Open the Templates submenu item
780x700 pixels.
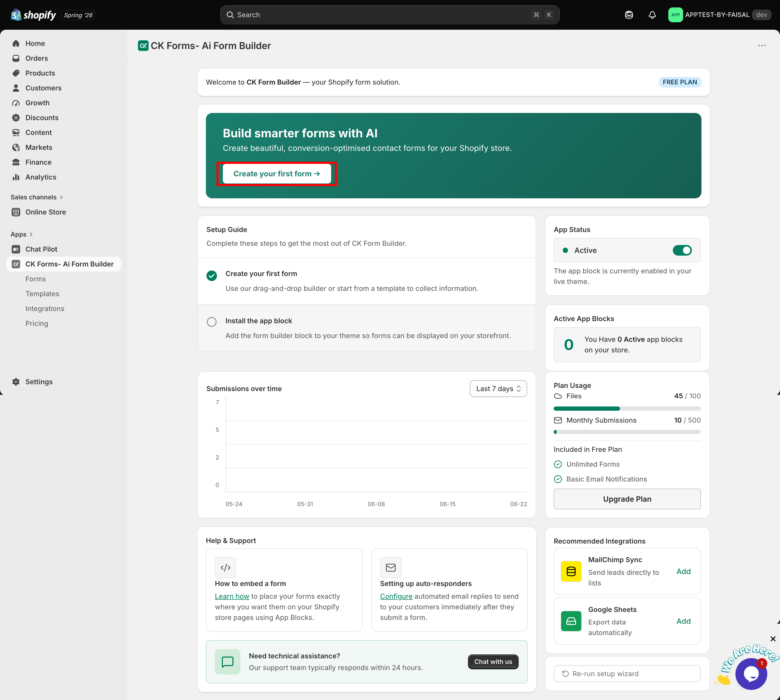click(x=42, y=294)
